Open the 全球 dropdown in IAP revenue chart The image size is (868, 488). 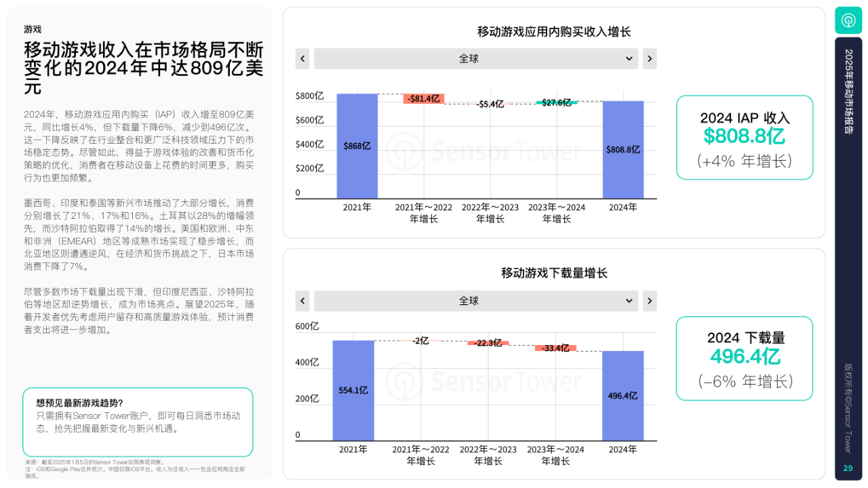tap(475, 59)
